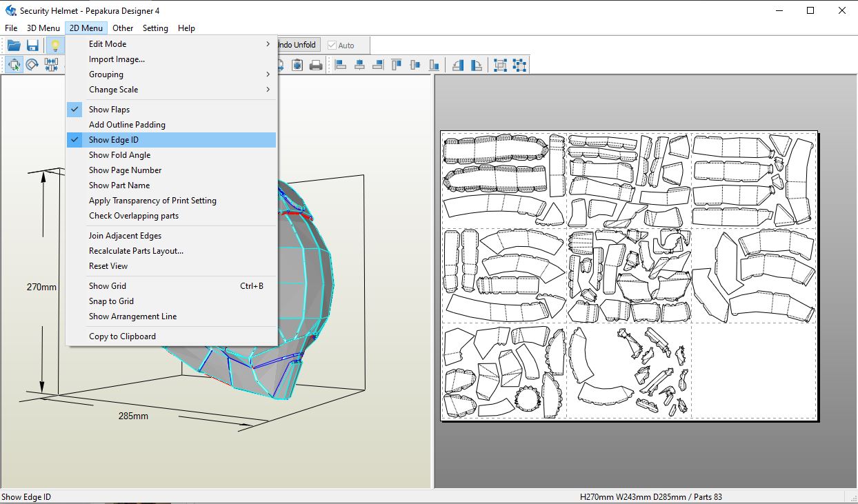Choose Copy to Clipboard
858x504 pixels.
tap(122, 336)
